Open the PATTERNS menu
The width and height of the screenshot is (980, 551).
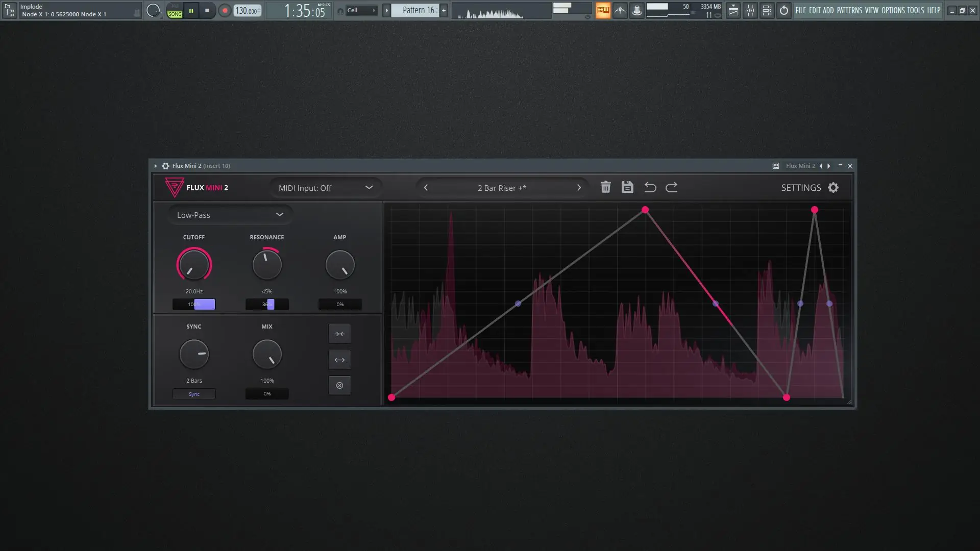pyautogui.click(x=849, y=10)
